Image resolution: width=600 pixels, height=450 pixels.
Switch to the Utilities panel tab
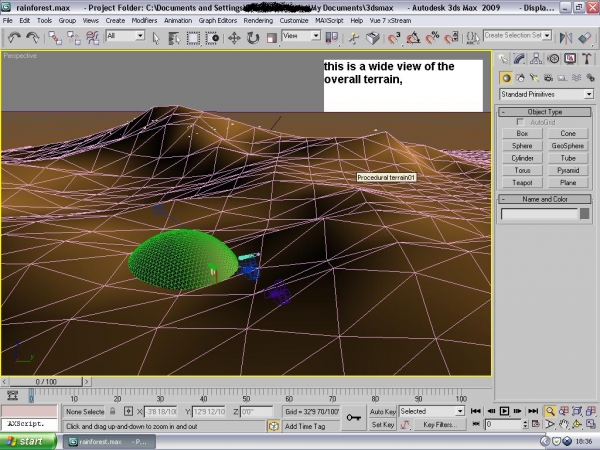tap(587, 59)
